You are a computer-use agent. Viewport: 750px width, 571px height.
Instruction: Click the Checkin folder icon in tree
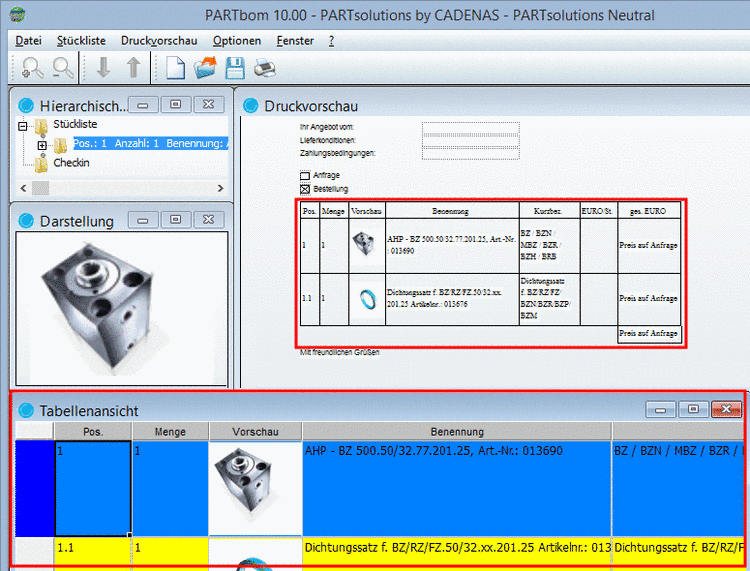tap(41, 164)
